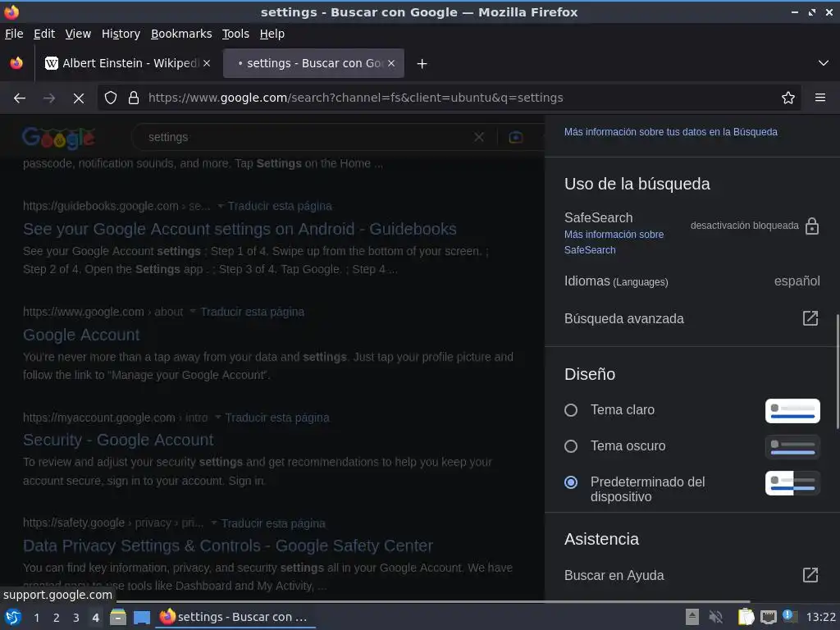Open the clipboard manager tray icon
Screen dimensions: 840x630
746,617
